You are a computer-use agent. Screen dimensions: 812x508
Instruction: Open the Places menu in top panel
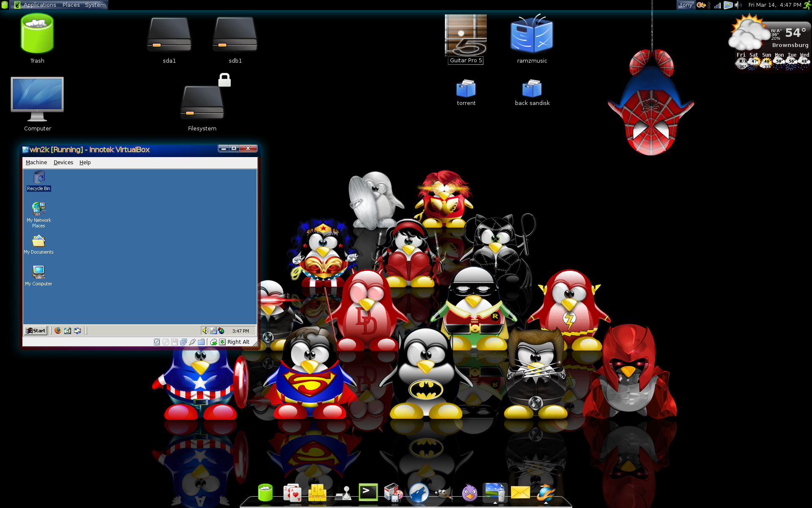point(71,5)
